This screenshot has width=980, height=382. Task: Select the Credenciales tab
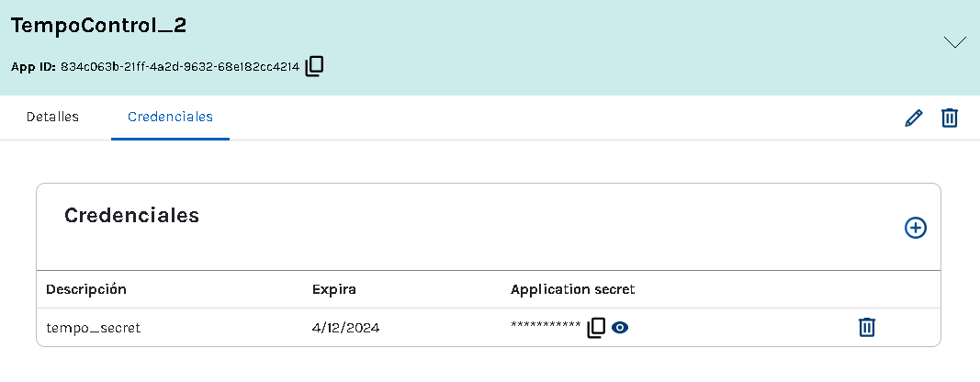(x=170, y=118)
